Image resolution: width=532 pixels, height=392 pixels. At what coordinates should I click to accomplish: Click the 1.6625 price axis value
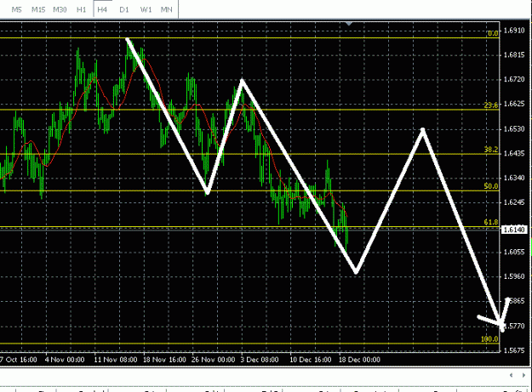[514, 104]
